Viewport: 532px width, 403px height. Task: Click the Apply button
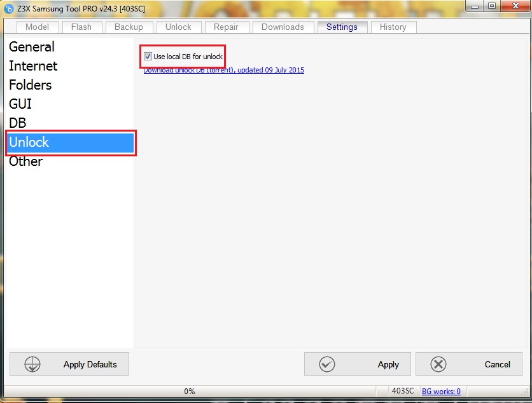pos(357,364)
